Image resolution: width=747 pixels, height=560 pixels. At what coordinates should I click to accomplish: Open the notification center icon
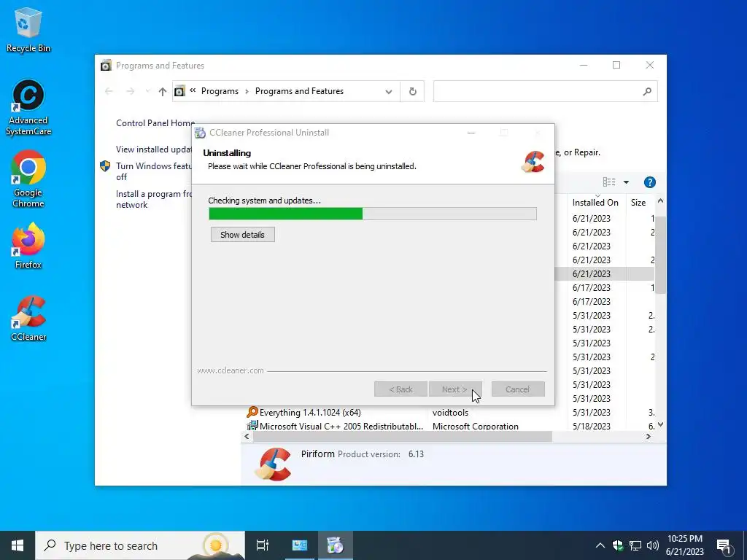724,545
